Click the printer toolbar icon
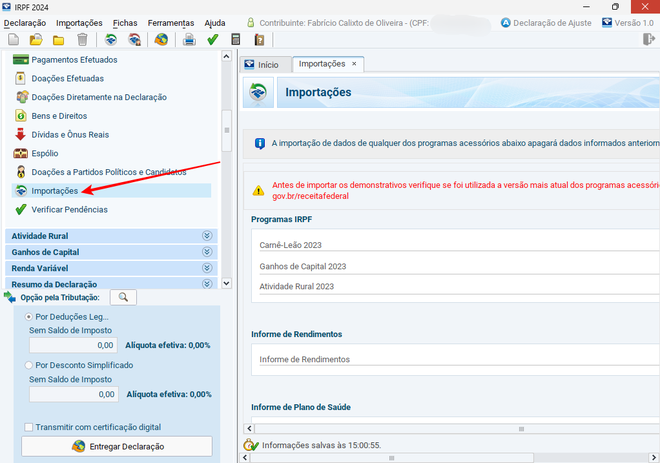660x463 pixels. pos(189,40)
